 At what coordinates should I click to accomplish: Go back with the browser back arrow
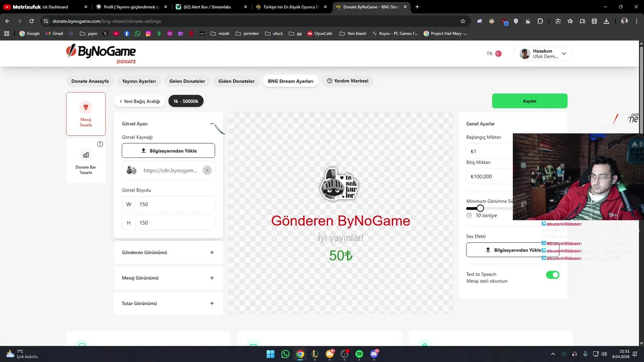point(8,21)
